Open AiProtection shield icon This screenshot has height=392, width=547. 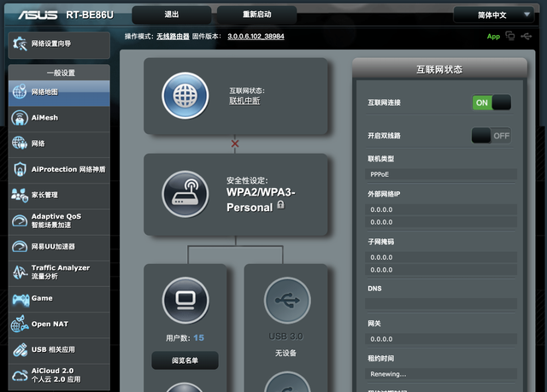coord(20,169)
